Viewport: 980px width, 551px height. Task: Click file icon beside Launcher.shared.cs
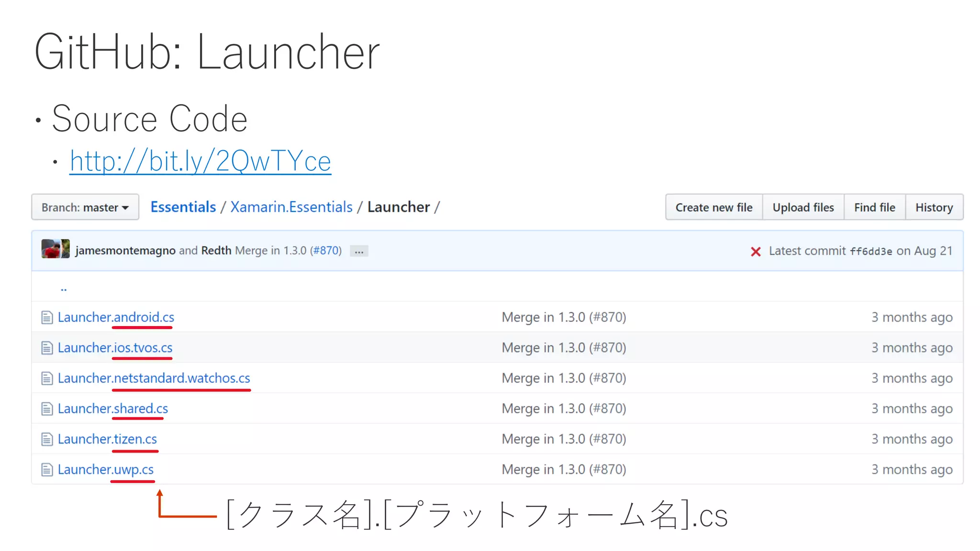(47, 409)
